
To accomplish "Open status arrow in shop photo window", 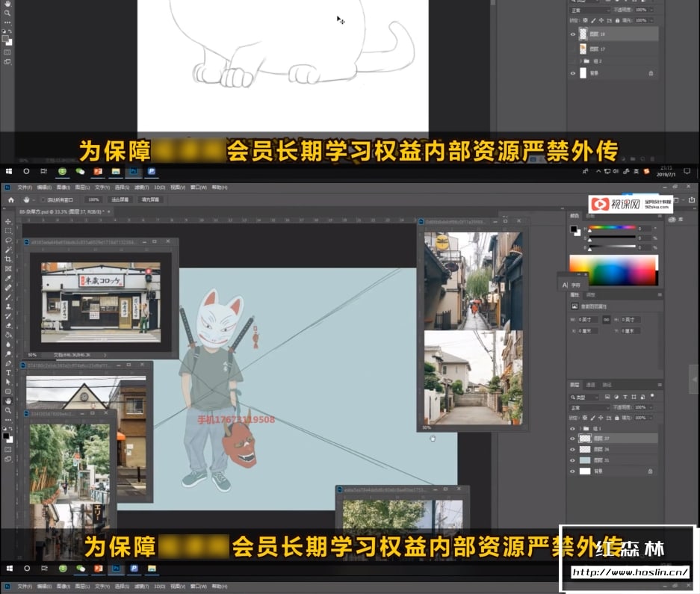I will point(105,355).
